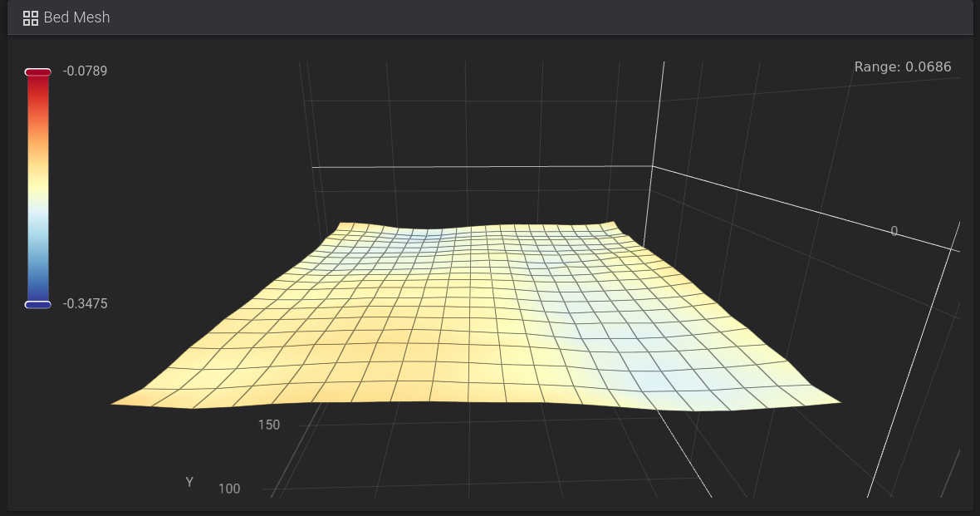Select the 100 tick on Y axis
Image resolution: width=980 pixels, height=516 pixels.
coord(229,489)
